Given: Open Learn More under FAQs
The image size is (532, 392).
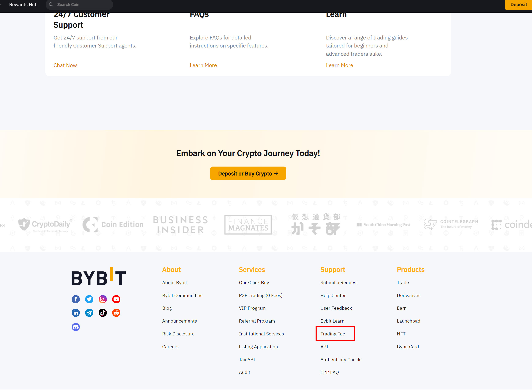Looking at the screenshot, I should (x=203, y=65).
